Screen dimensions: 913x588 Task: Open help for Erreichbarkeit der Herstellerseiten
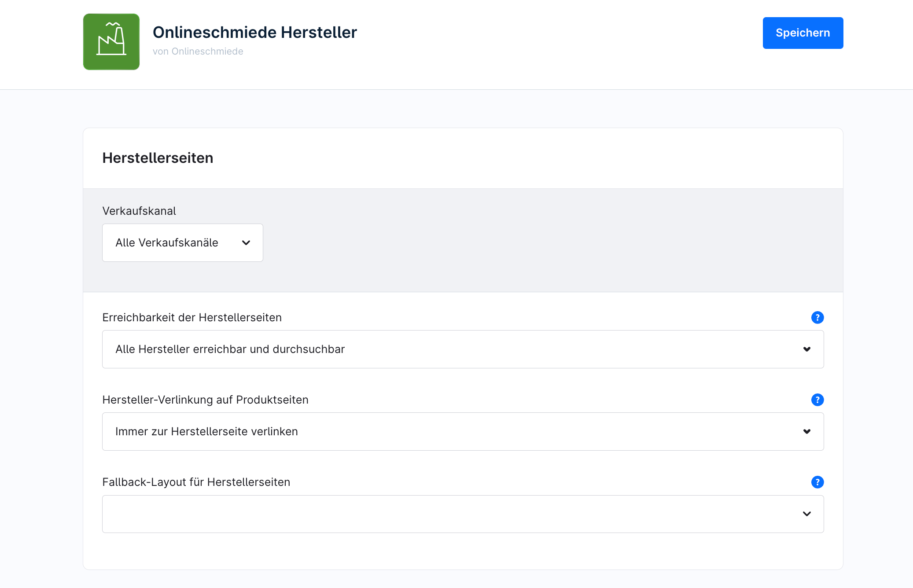[817, 317]
